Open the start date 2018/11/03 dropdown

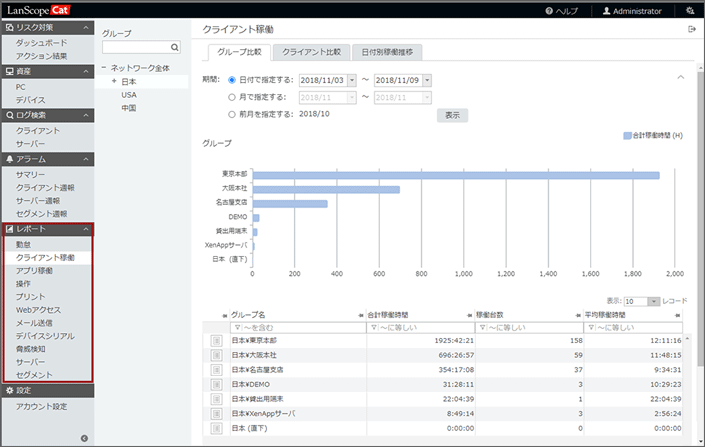pos(350,80)
